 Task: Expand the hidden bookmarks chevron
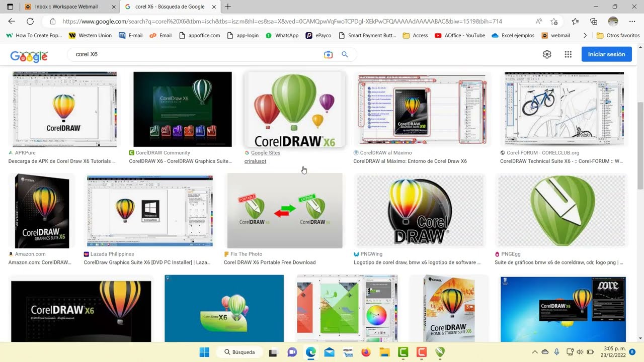pos(585,36)
